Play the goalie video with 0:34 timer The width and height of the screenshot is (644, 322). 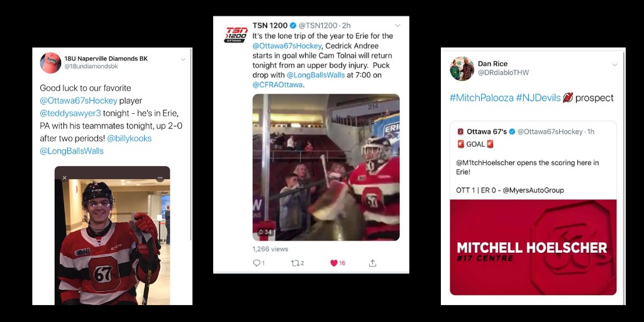[x=326, y=167]
